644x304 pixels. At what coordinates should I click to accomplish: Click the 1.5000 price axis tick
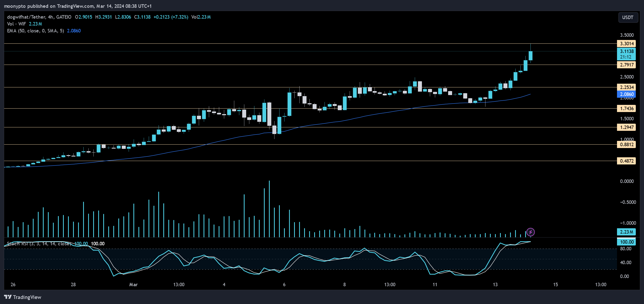(x=627, y=119)
